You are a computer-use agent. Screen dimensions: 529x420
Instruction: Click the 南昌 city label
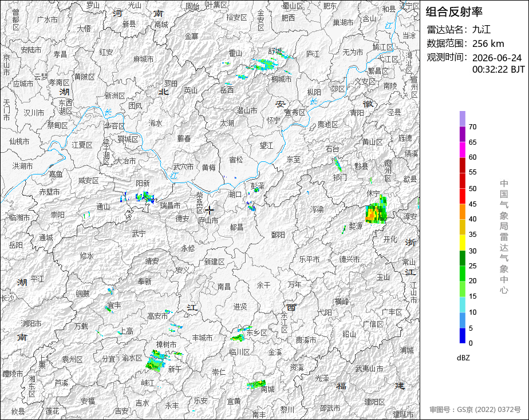(x=224, y=286)
